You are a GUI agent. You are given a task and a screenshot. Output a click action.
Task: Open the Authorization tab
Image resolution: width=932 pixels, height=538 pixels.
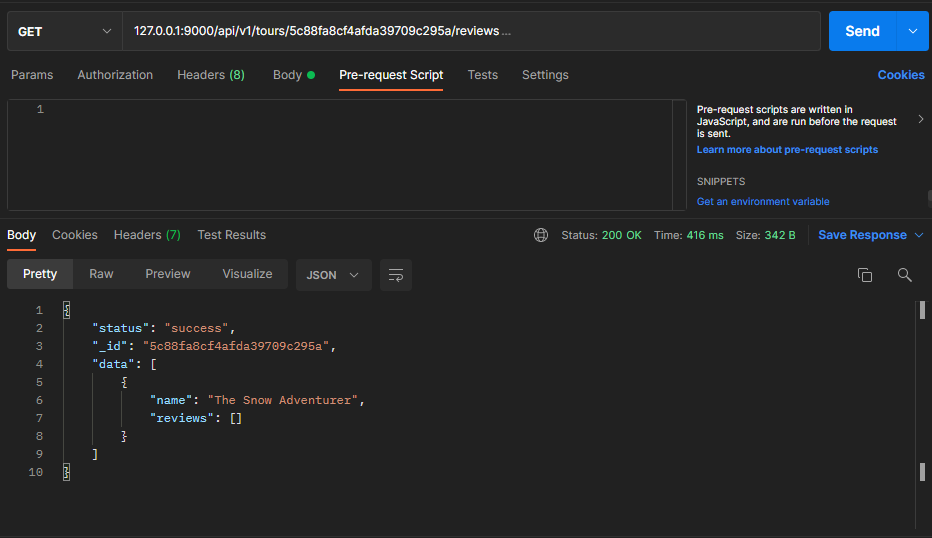115,75
